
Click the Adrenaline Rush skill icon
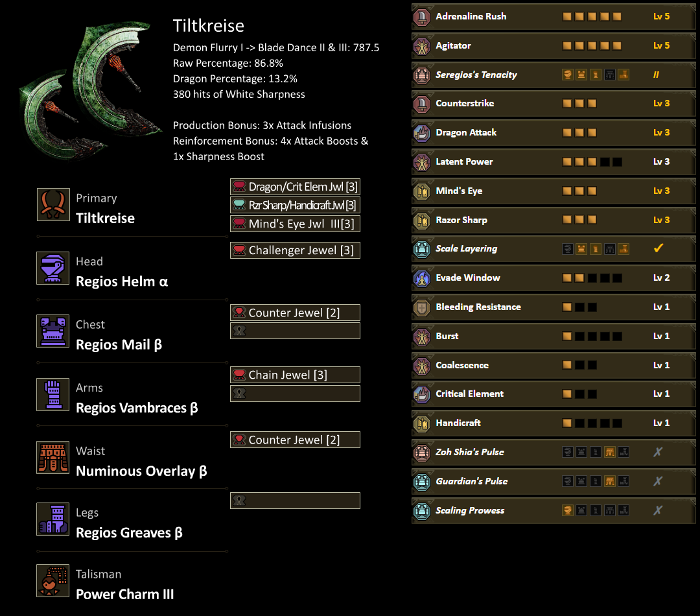[x=422, y=17]
